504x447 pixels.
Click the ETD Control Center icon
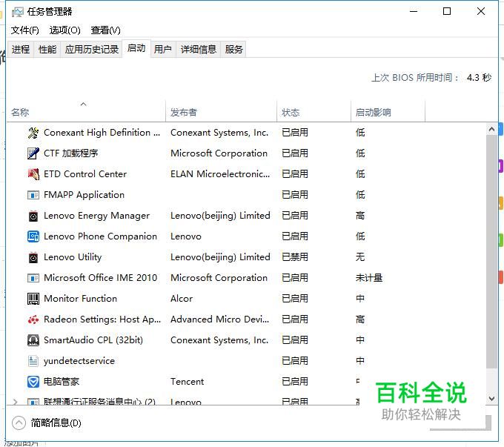click(33, 174)
